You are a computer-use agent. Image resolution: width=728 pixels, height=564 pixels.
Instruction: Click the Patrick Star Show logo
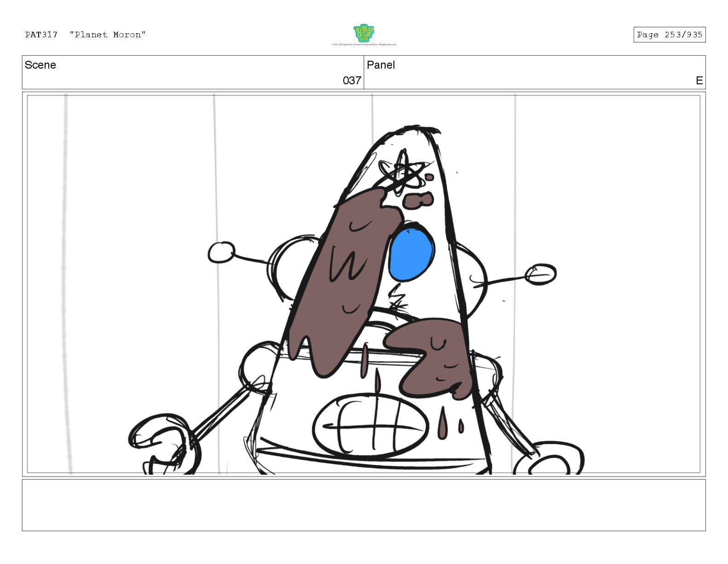tap(364, 34)
